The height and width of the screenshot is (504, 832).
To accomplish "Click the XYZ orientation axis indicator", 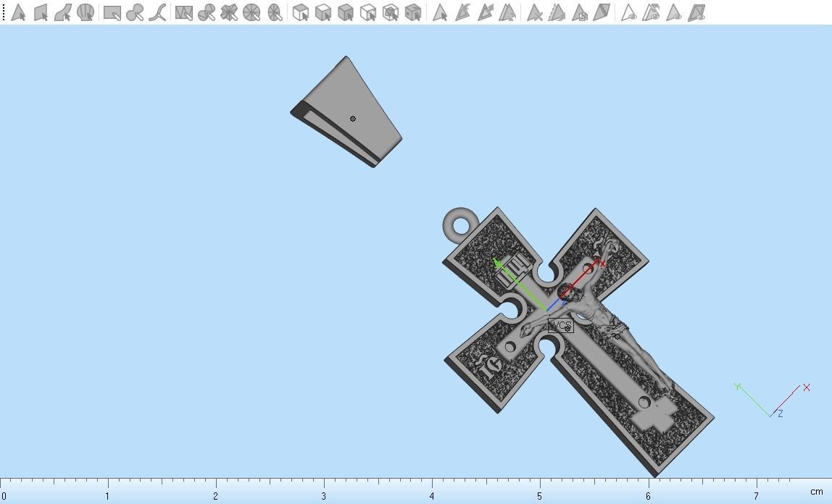I will coord(773,400).
